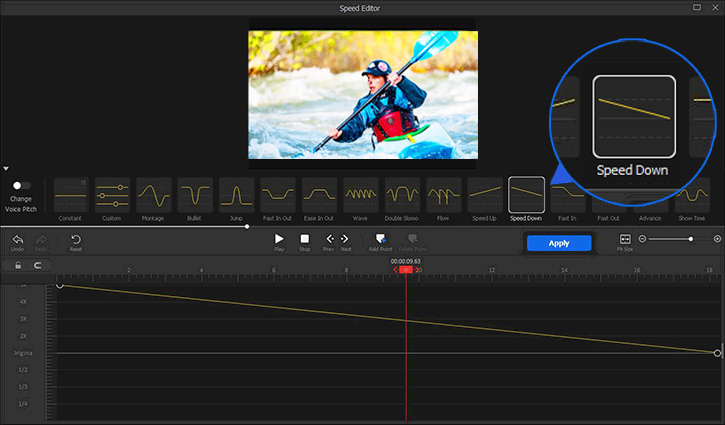Select the Montage speed preset
This screenshot has height=425, width=725.
(153, 195)
